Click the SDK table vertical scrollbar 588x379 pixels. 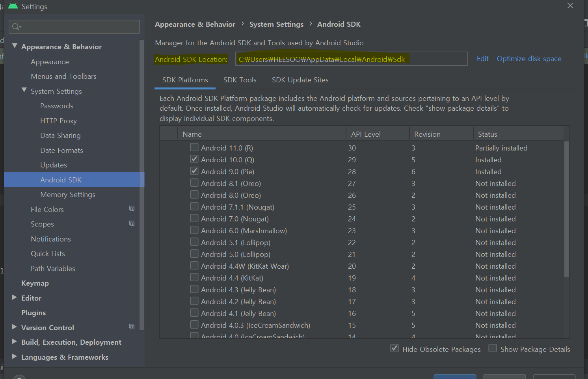[567, 209]
